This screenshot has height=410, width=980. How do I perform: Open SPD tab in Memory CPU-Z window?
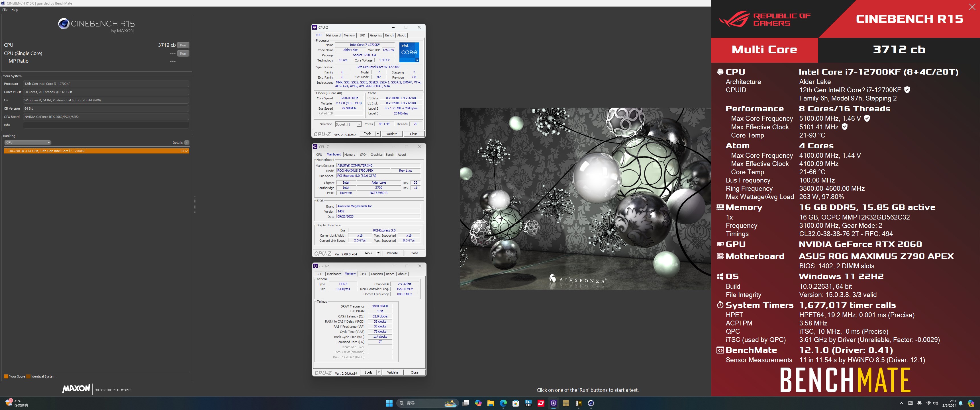pyautogui.click(x=363, y=274)
